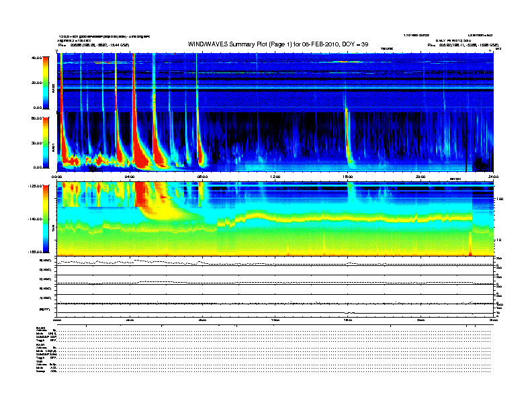The height and width of the screenshot is (411, 532).
Task: Click the 20:00 tick label below the line plots
Action: 420,320
